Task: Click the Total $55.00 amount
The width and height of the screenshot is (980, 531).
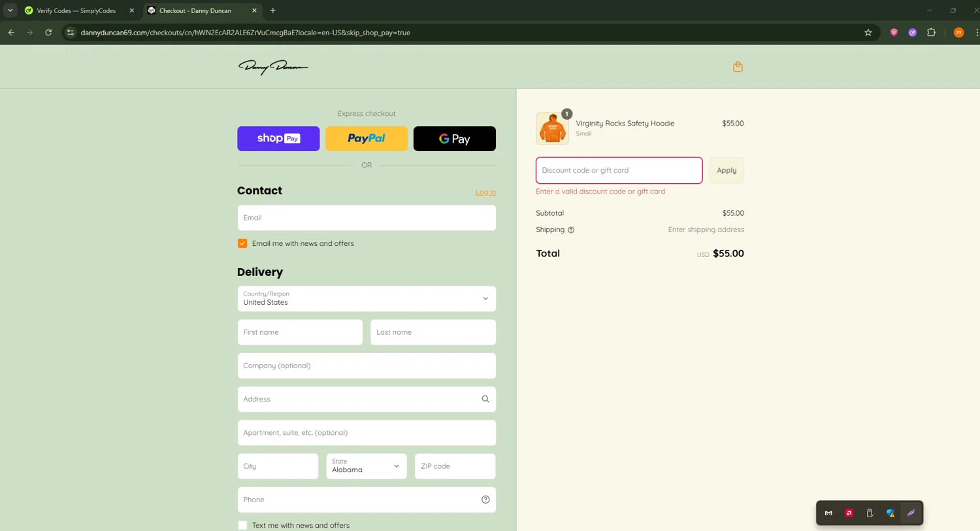Action: (x=728, y=254)
